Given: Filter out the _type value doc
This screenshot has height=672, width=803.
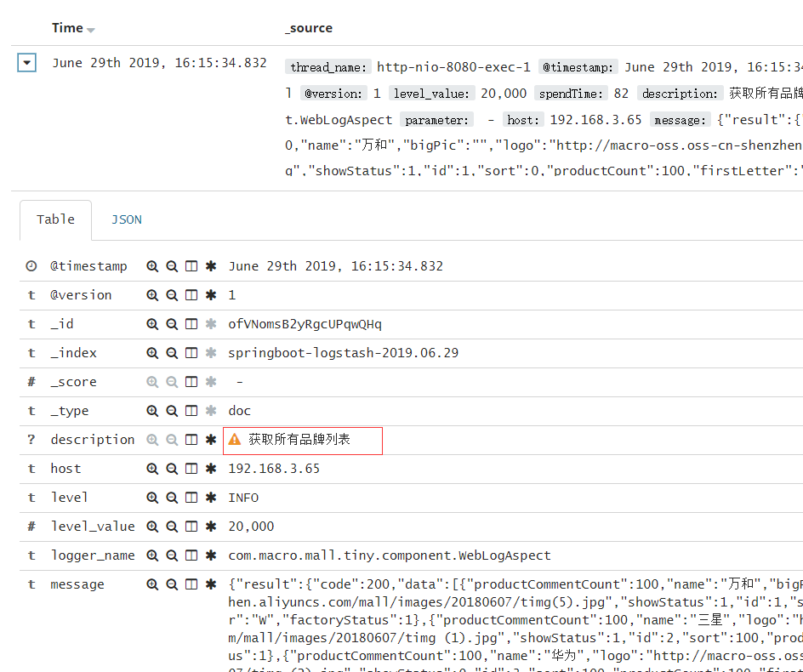Looking at the screenshot, I should click(x=171, y=410).
